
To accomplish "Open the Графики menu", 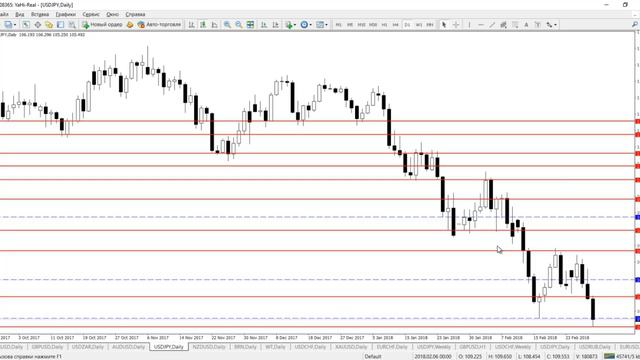I will point(66,14).
